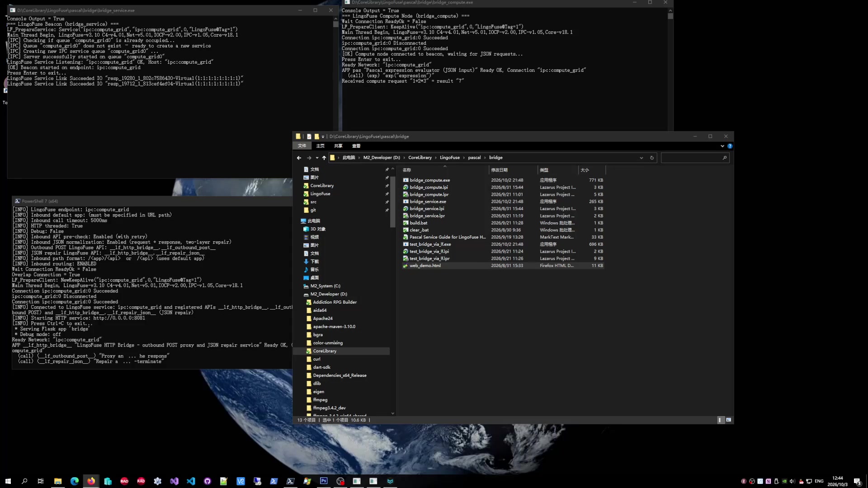Viewport: 868px width, 488px height.
Task: Open the File Explorer taskbar icon
Action: tap(58, 481)
